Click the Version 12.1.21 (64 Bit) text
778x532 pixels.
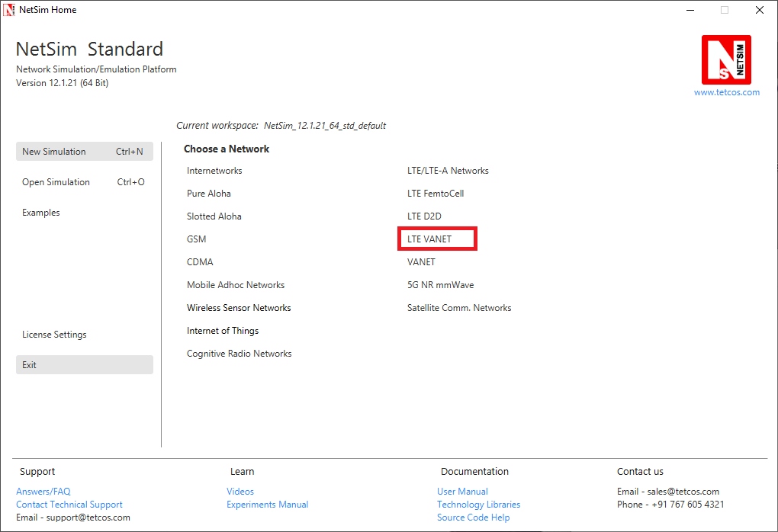click(x=62, y=83)
